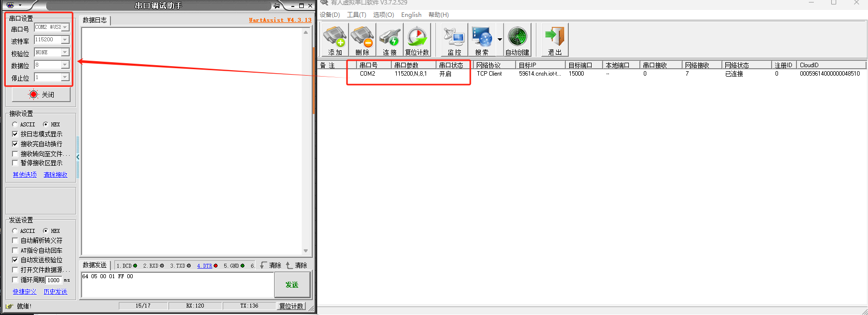The width and height of the screenshot is (868, 315).
Task: Toggle 按日志模式显示 checkbox
Action: (x=15, y=134)
